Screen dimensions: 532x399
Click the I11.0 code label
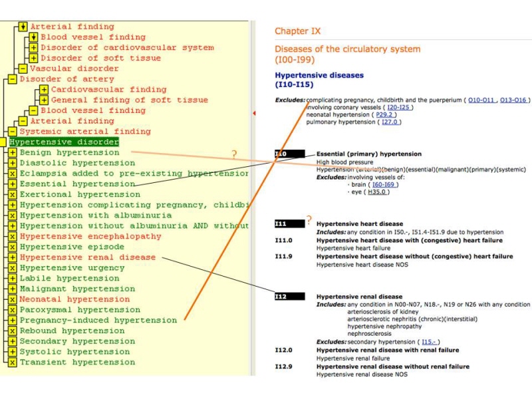coord(284,241)
